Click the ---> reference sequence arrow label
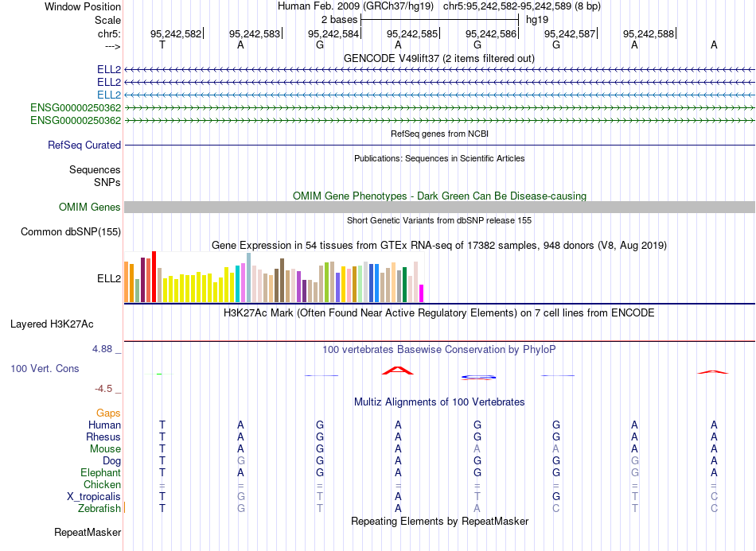 tap(113, 46)
